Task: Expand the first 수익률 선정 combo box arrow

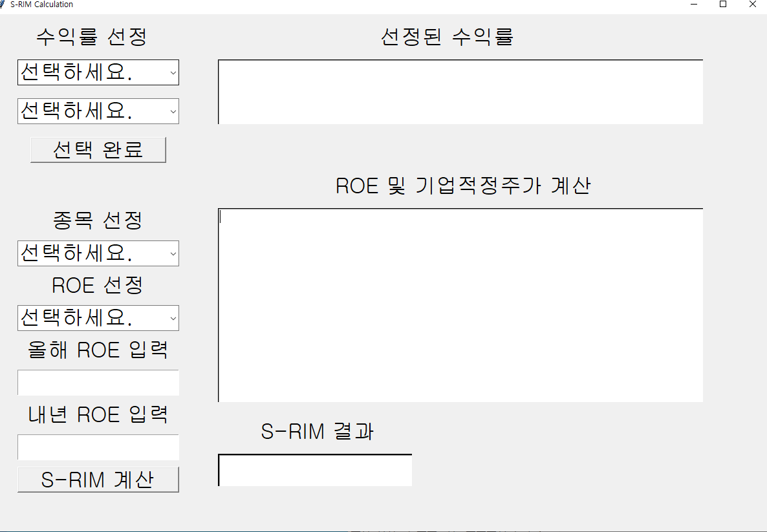Action: (173, 72)
